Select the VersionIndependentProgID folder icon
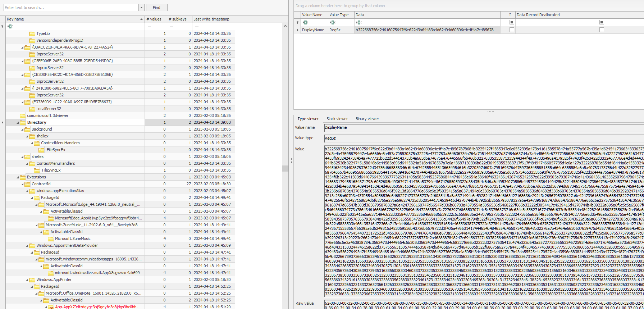 point(32,40)
